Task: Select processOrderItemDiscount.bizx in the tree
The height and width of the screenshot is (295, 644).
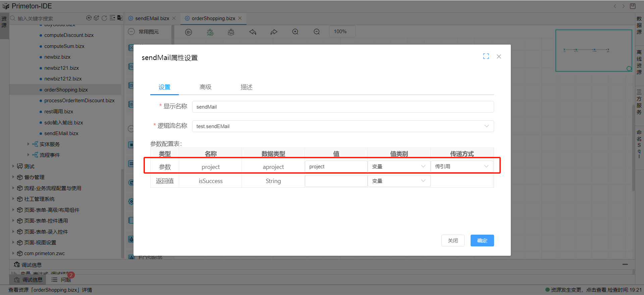Action: [79, 101]
